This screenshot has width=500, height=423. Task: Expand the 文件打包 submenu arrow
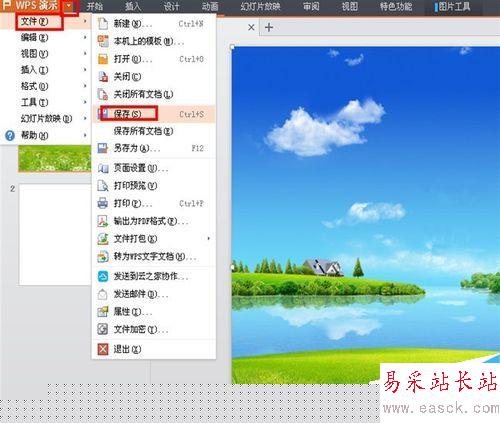click(x=209, y=238)
